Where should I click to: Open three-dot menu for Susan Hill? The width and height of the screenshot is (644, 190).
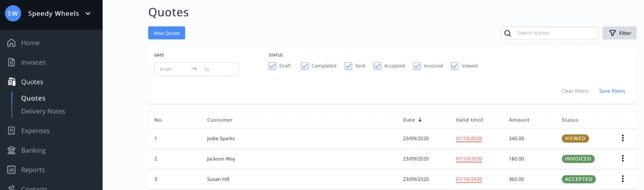click(623, 179)
